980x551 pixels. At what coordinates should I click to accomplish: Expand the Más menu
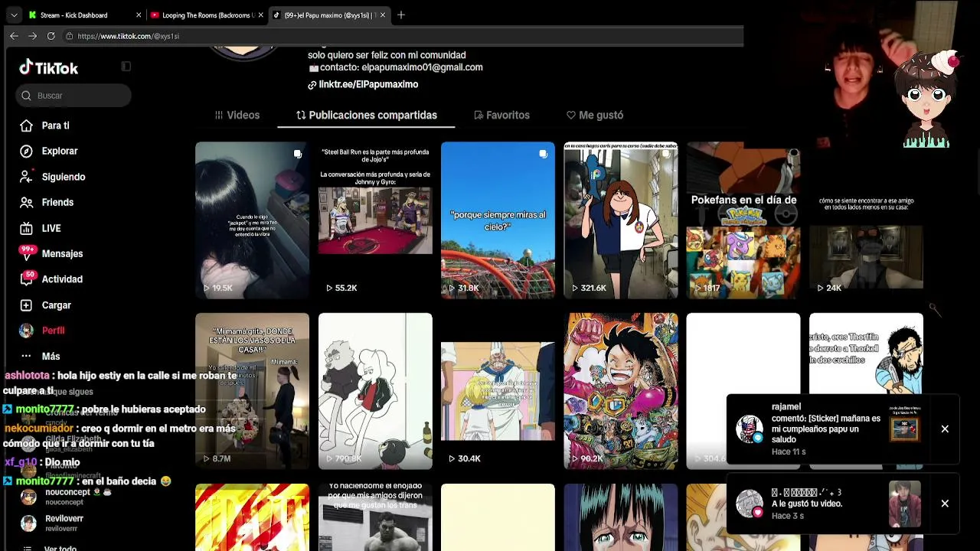pyautogui.click(x=51, y=357)
